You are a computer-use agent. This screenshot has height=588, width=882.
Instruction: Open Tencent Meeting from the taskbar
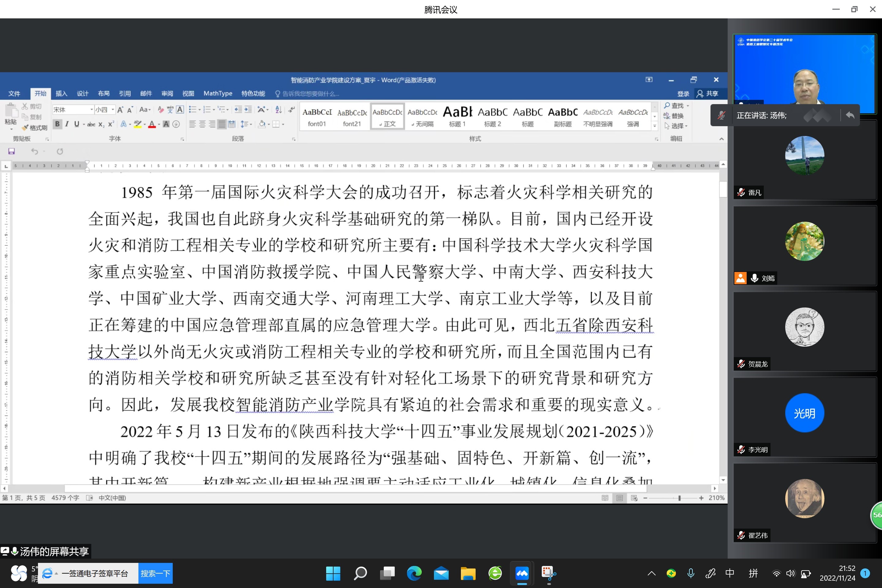coord(522,573)
